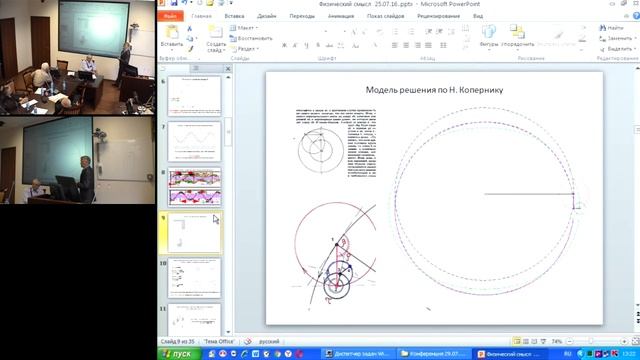Image resolution: width=640 pixels, height=360 pixels.
Task: Toggle Underline (Ч) formatting
Action: click(306, 45)
